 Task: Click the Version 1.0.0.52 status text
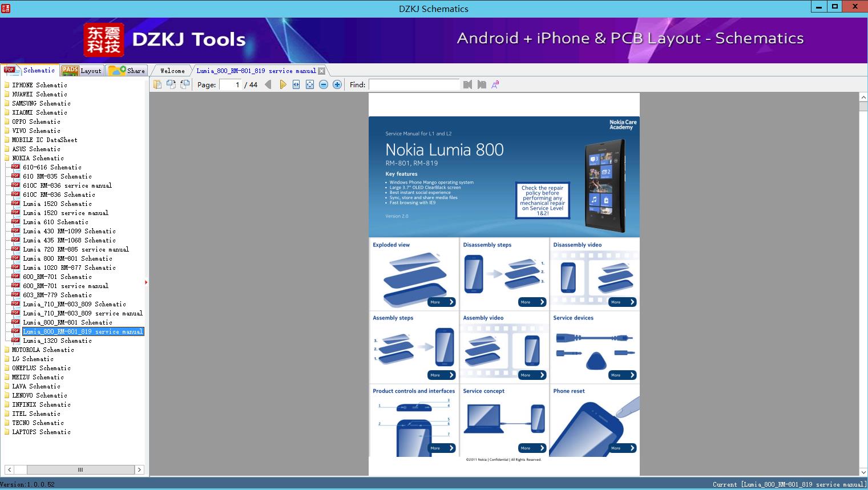click(x=27, y=485)
